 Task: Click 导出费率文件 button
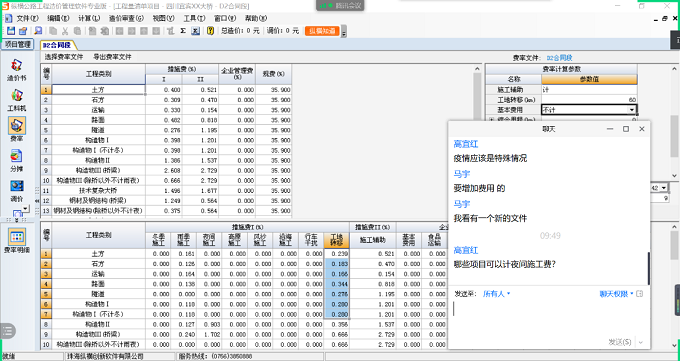click(x=112, y=57)
